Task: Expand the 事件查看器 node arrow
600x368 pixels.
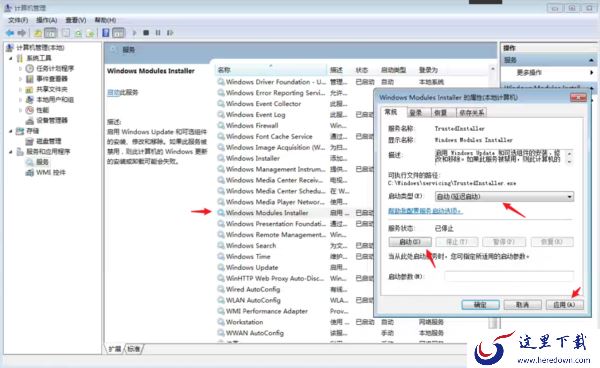Action: coord(21,79)
